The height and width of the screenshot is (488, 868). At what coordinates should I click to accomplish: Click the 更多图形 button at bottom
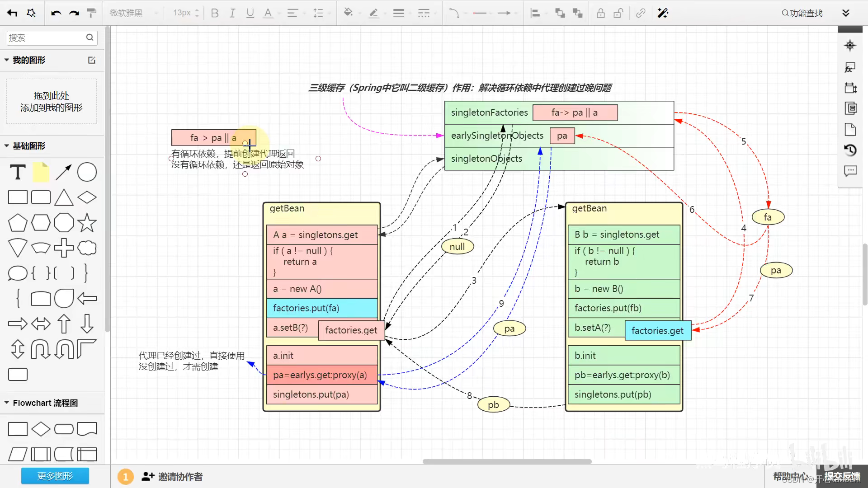point(55,475)
